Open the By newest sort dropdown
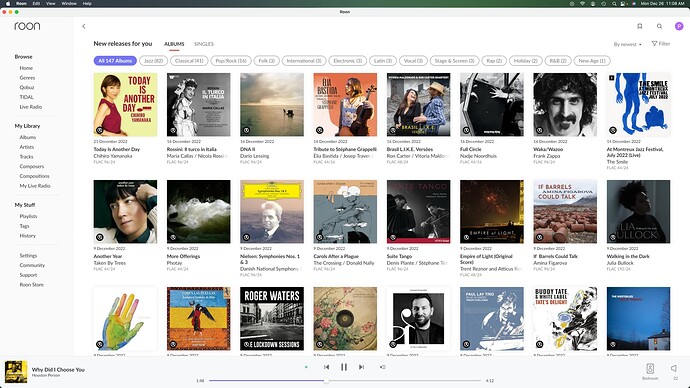Screen dimensions: 690x388 coord(628,44)
